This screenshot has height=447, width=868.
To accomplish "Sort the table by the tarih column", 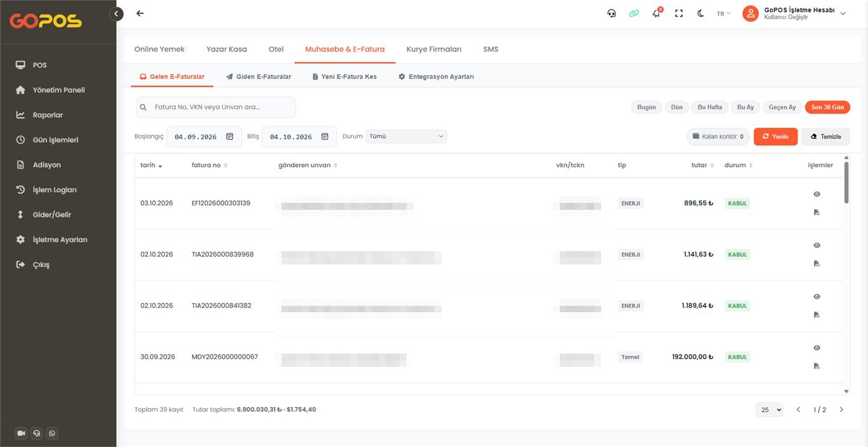I will click(151, 165).
